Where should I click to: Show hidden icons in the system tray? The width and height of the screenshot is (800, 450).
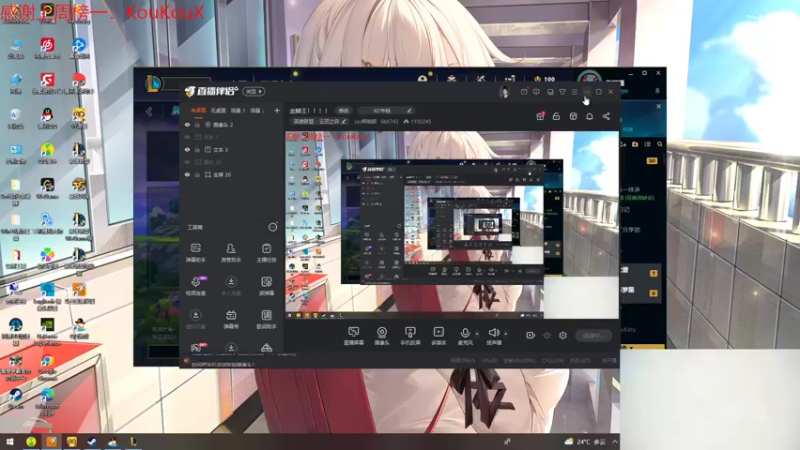[615, 442]
